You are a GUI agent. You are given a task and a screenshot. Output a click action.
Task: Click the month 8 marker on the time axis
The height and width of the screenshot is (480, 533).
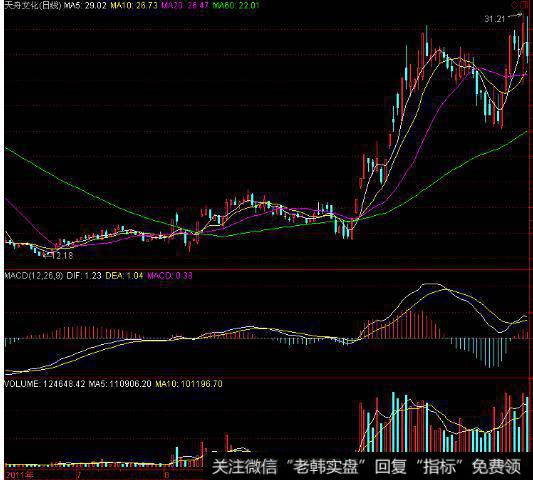167,475
